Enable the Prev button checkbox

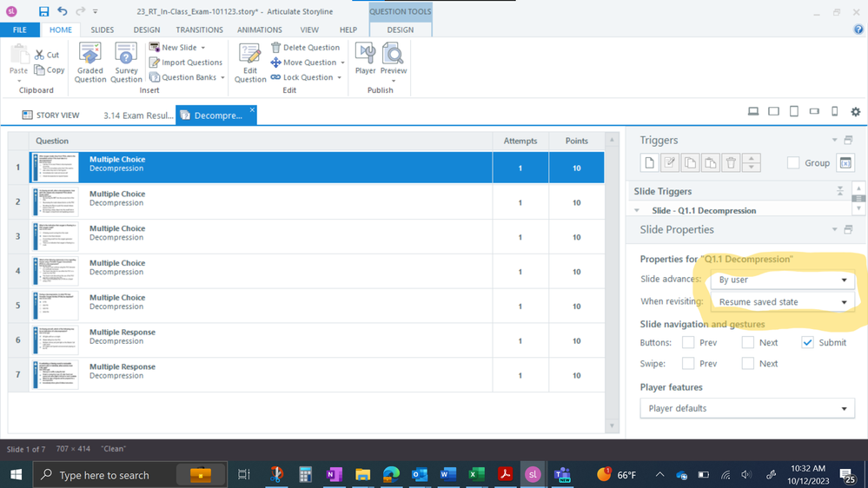coord(688,343)
